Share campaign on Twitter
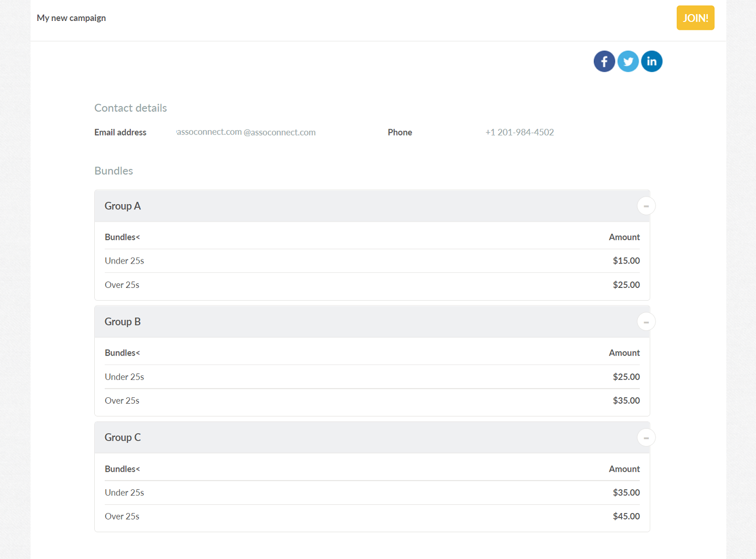 pos(628,61)
